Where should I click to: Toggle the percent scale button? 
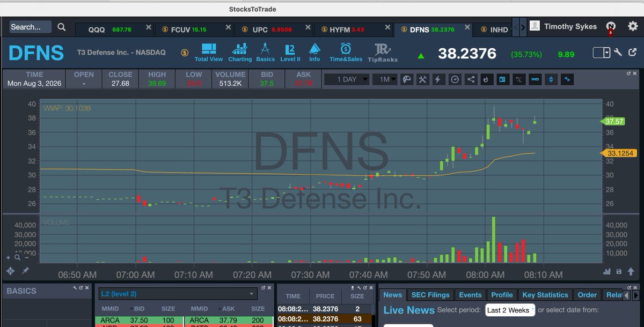click(x=518, y=79)
